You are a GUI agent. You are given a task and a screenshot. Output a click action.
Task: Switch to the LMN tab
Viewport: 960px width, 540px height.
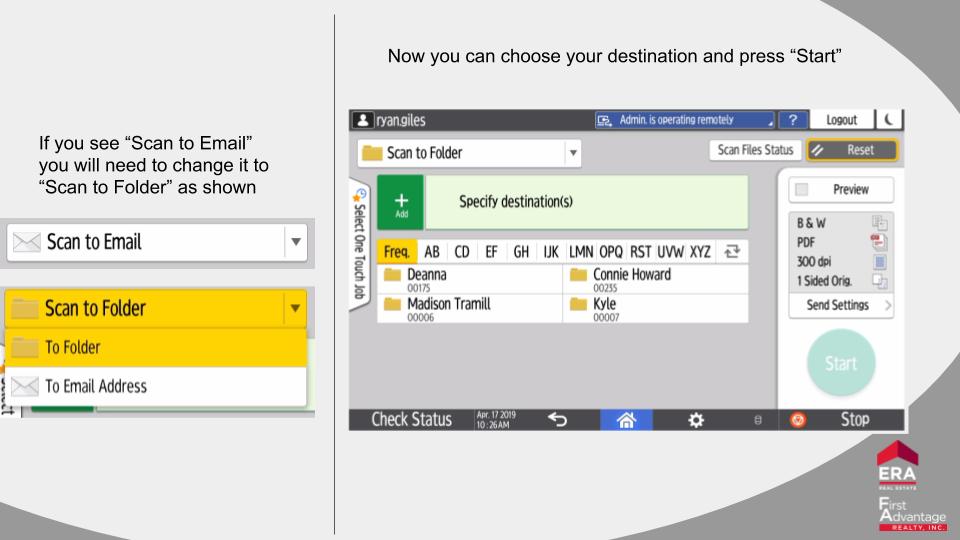[580, 252]
